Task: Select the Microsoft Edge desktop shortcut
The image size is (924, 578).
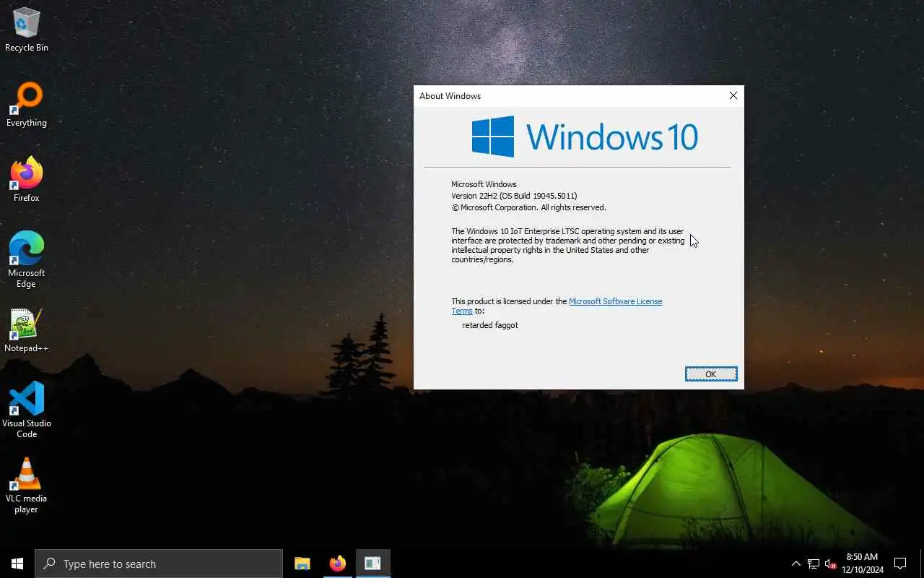Action: click(27, 260)
